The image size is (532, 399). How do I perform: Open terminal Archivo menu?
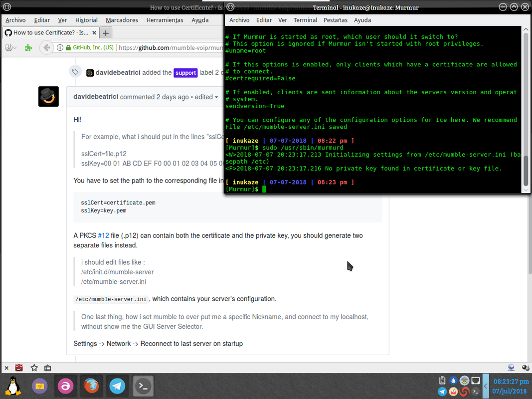pyautogui.click(x=239, y=20)
